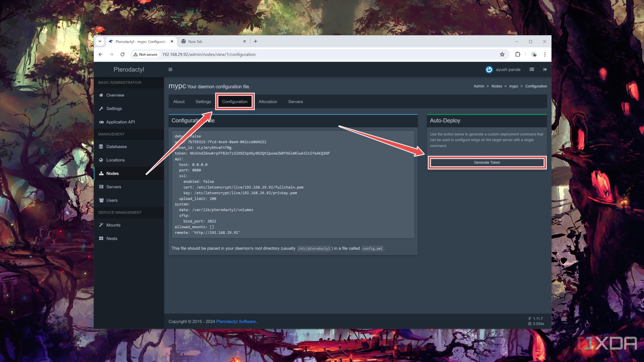Click the port: 8080 config line

[190, 170]
